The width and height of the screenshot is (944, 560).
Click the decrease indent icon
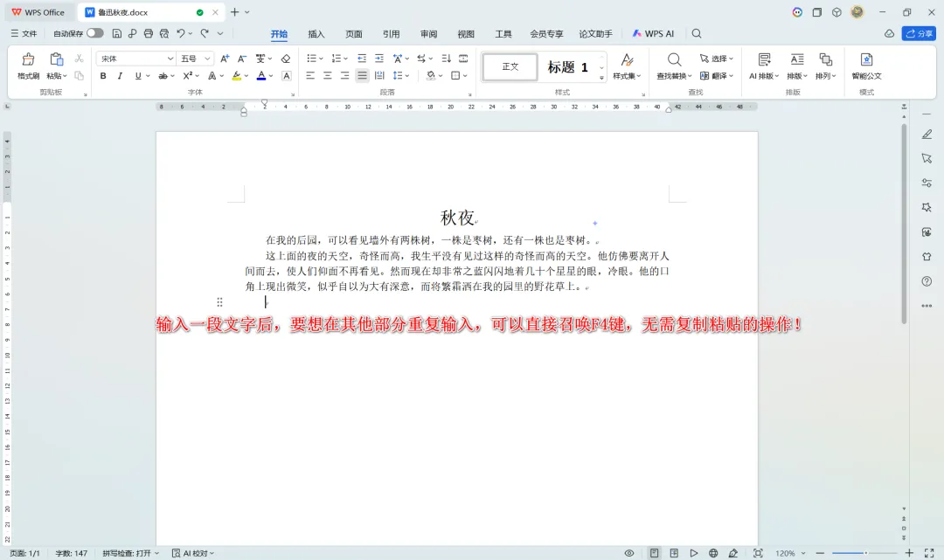coord(362,59)
